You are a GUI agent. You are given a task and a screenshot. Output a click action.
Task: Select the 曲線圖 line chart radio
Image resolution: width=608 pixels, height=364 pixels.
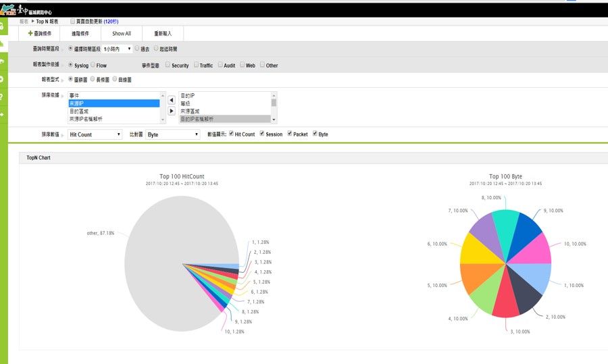(x=115, y=79)
